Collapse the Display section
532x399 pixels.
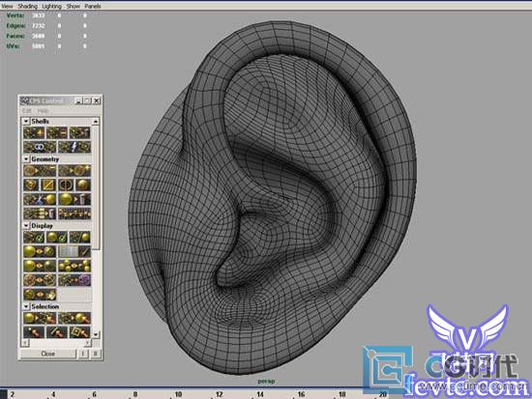click(26, 225)
